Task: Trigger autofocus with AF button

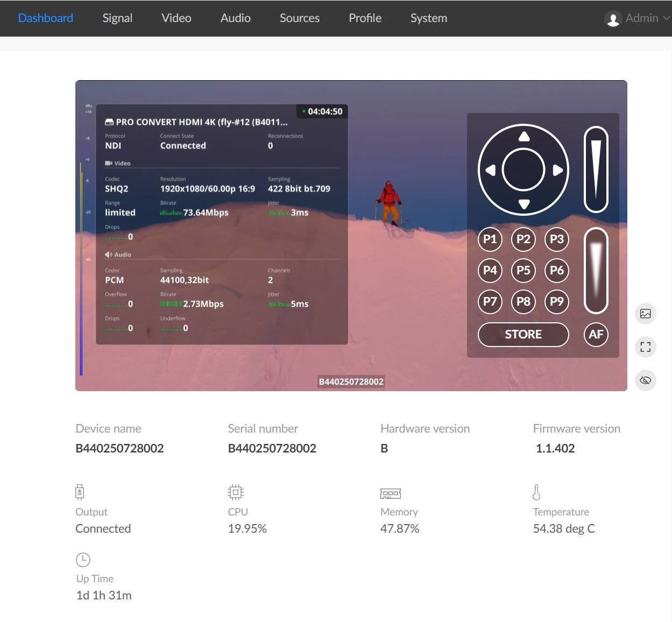Action: point(596,334)
